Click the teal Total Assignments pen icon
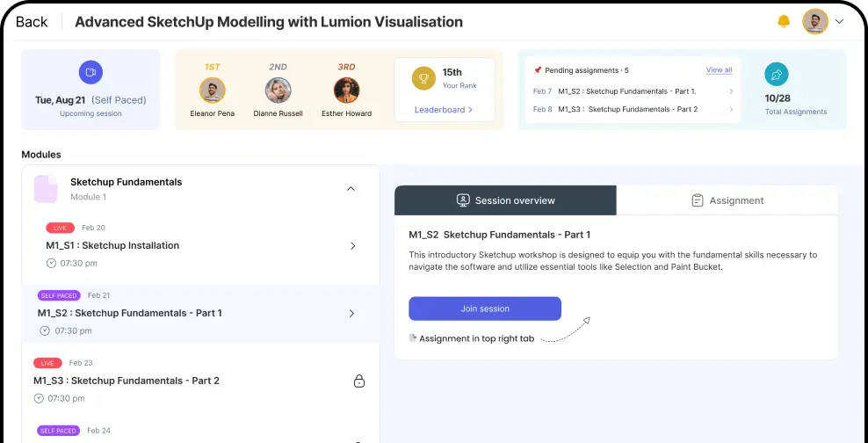 pyautogui.click(x=777, y=74)
